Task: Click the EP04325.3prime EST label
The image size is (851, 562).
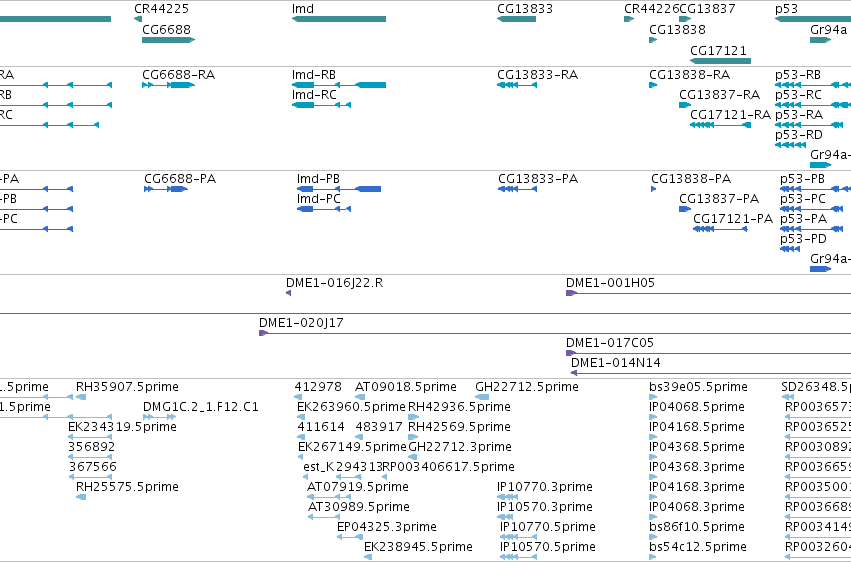Action: pyautogui.click(x=386, y=527)
